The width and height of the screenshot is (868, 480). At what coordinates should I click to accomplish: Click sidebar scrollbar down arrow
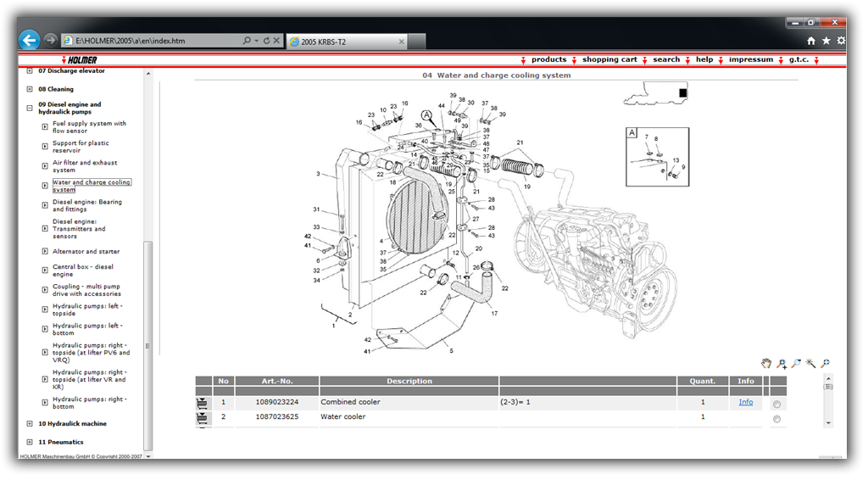click(x=147, y=455)
